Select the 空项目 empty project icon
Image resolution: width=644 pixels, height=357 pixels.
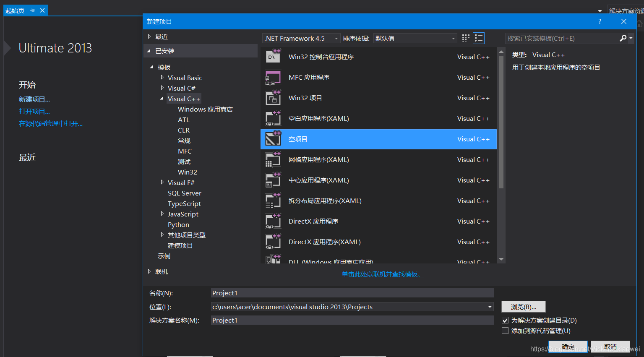(273, 139)
